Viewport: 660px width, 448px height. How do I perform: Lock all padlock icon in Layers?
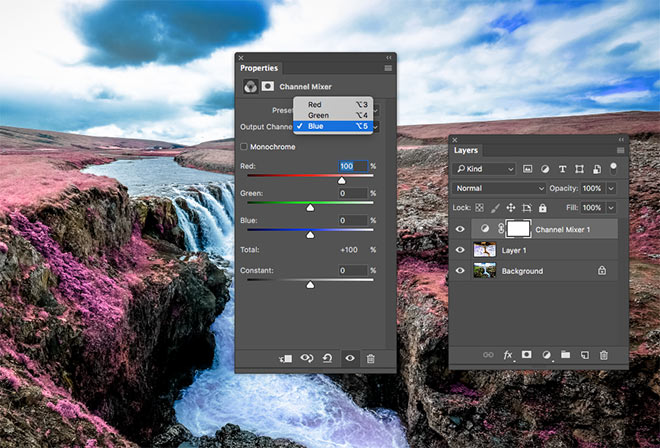(x=543, y=208)
